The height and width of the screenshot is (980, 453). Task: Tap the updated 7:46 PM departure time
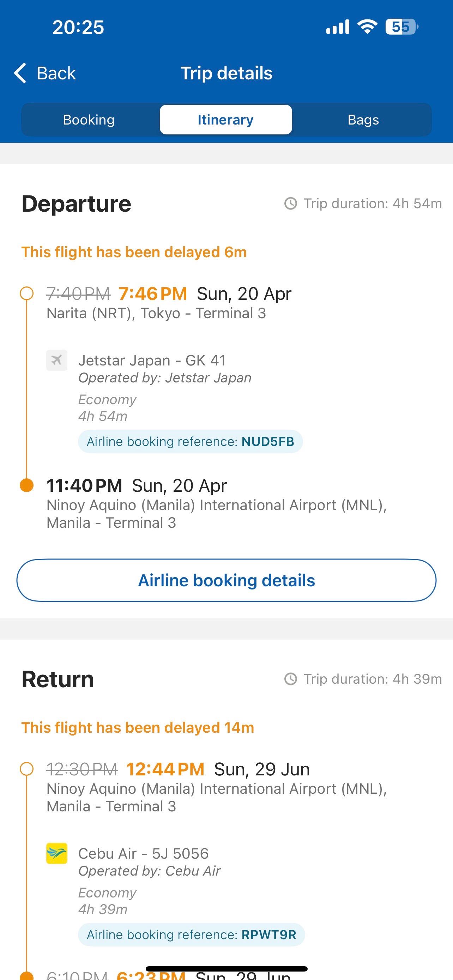(x=152, y=294)
